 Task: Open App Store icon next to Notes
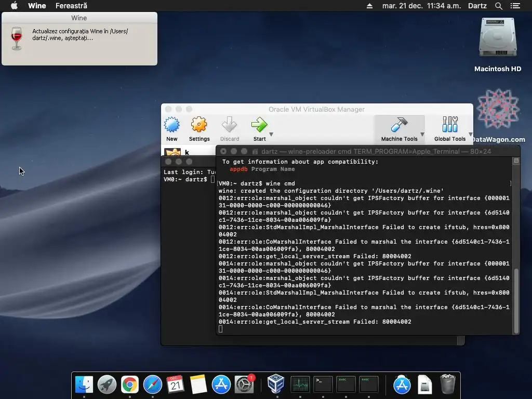[221, 385]
